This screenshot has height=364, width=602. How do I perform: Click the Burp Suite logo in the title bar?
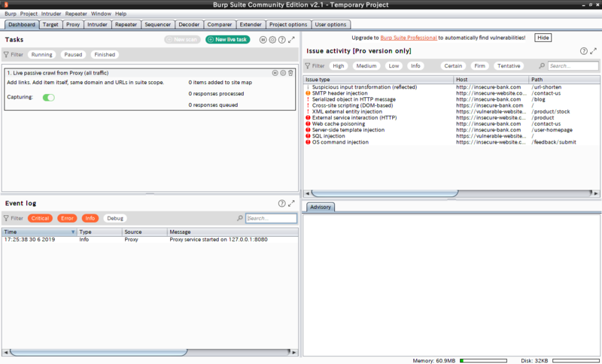(x=6, y=5)
